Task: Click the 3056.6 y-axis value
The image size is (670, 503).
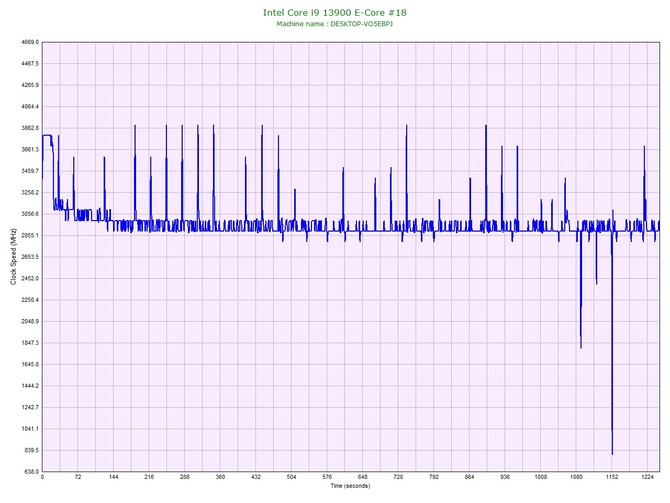Action: pyautogui.click(x=30, y=214)
